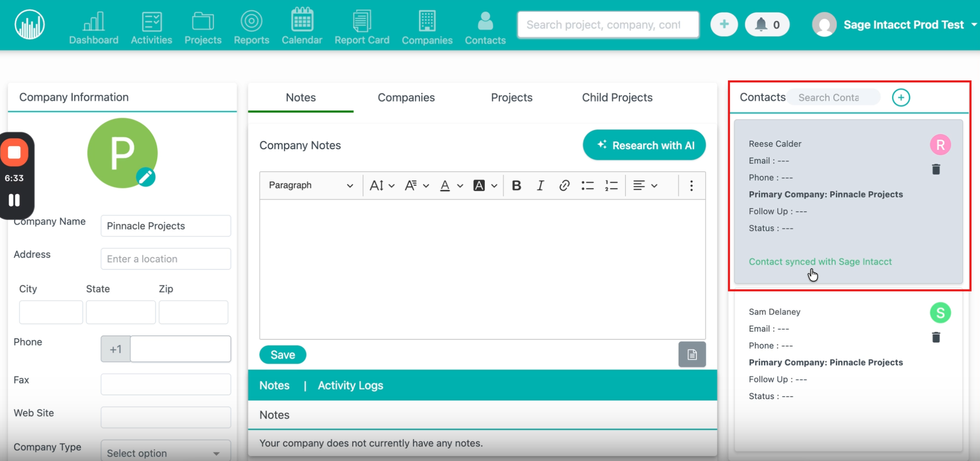Edit company logo with pencil icon
The image size is (980, 461).
click(146, 177)
